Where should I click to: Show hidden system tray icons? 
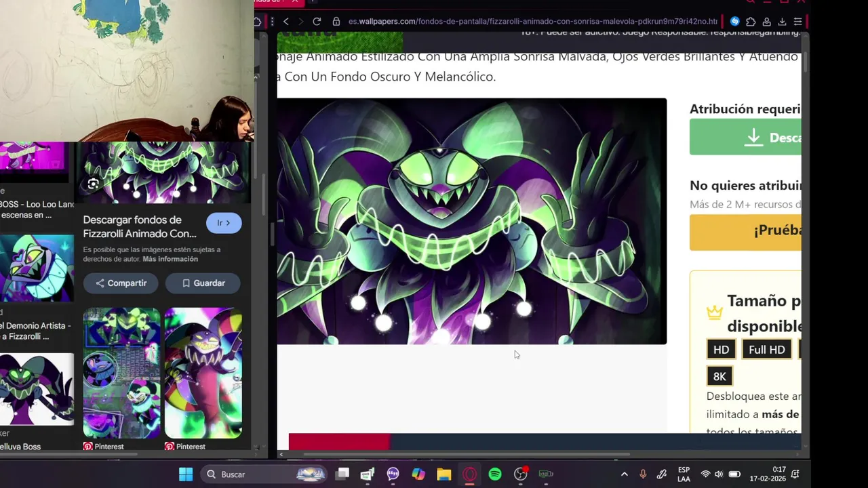click(x=625, y=474)
